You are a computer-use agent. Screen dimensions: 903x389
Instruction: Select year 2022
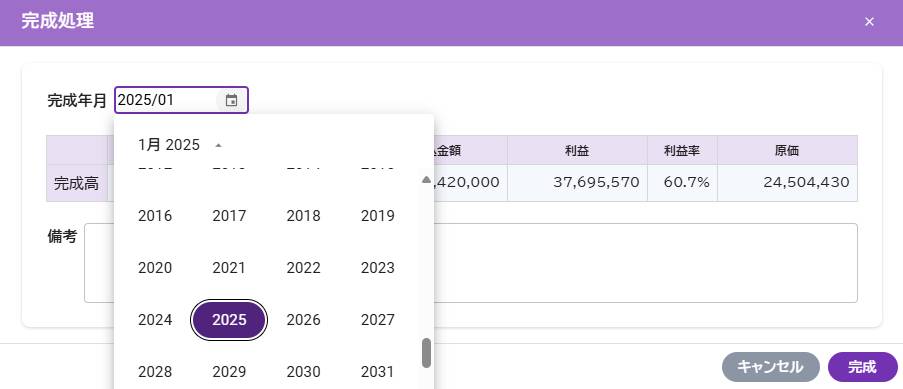pyautogui.click(x=303, y=268)
